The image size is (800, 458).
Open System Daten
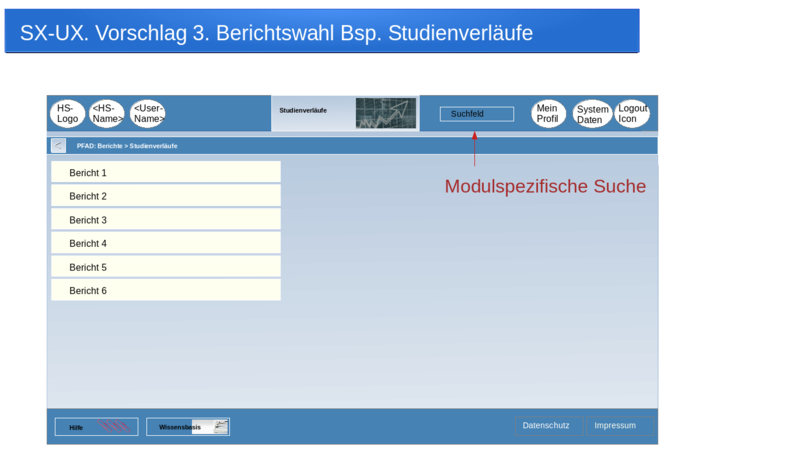[x=592, y=115]
